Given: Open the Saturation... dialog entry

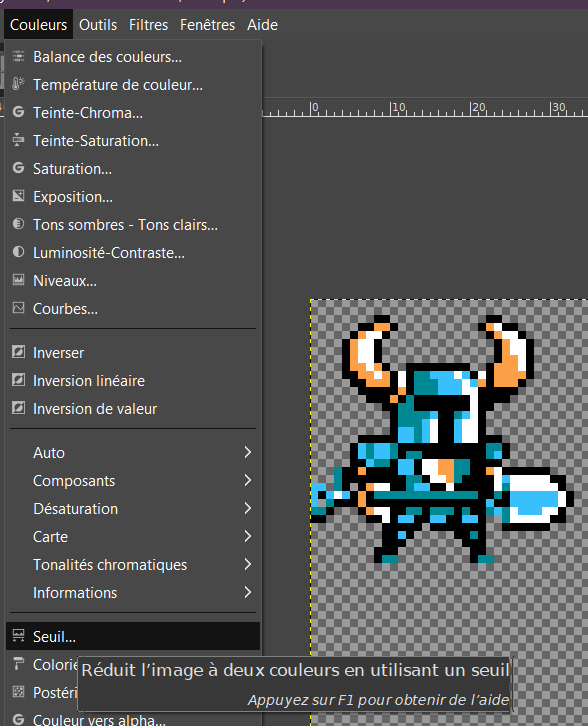Looking at the screenshot, I should 133,169.
